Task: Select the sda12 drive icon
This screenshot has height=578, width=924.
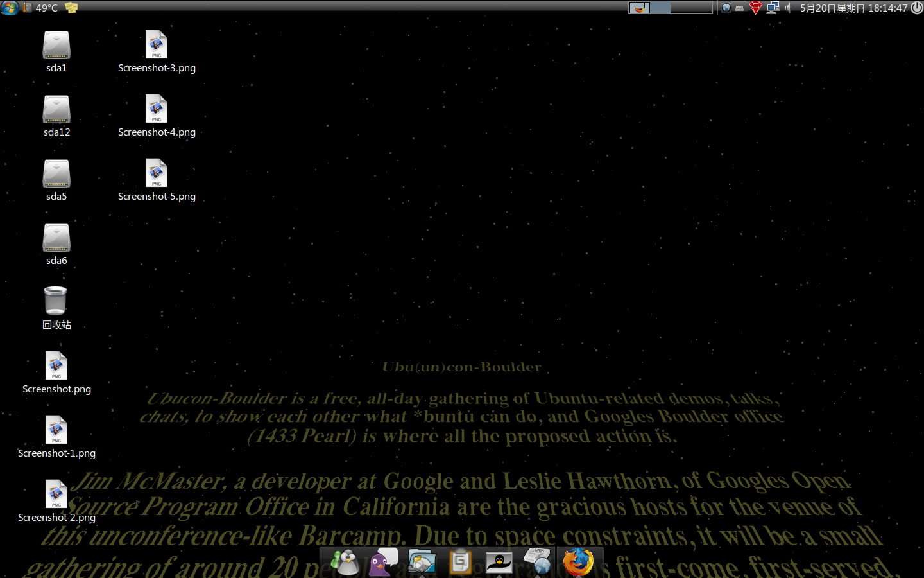Action: click(x=56, y=116)
